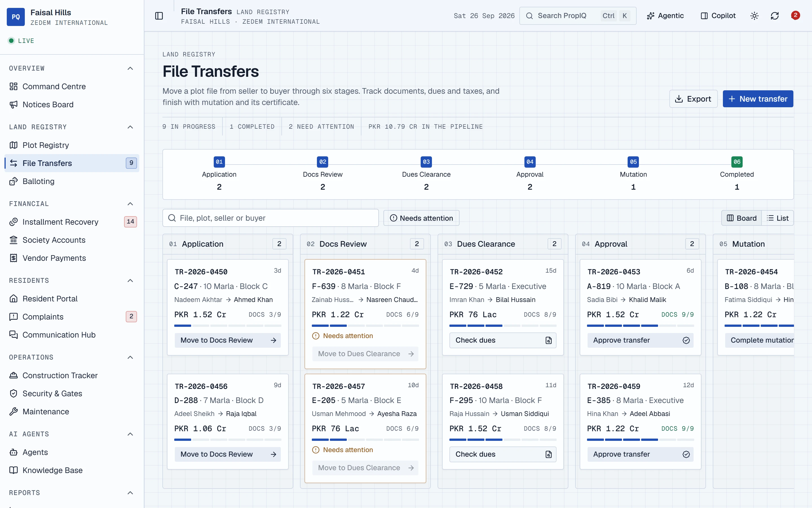Screen dimensions: 812x508
Task: Click the Society Accounts bank icon
Action: 14,240
